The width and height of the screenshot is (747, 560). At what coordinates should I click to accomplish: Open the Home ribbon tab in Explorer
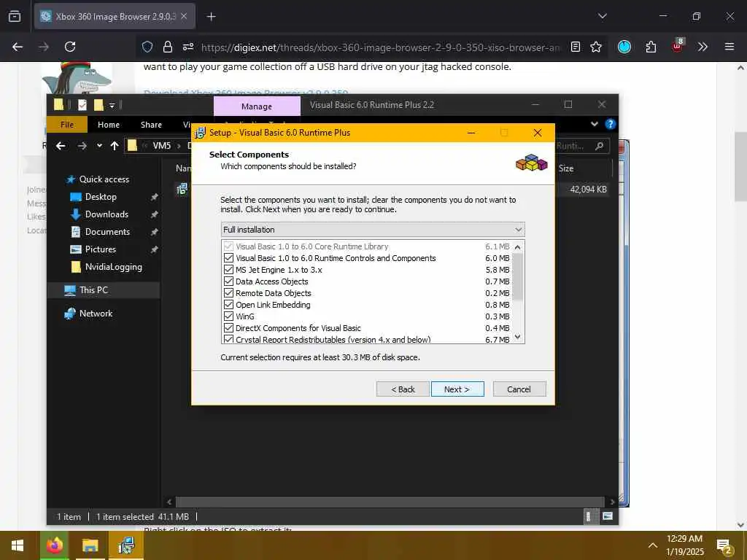click(x=109, y=125)
